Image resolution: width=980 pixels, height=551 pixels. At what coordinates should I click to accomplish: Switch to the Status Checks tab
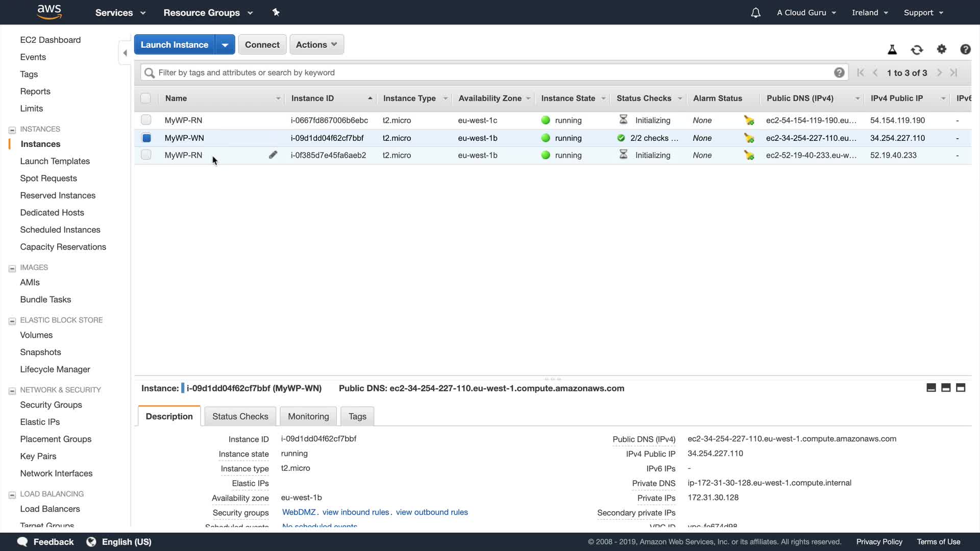tap(240, 416)
